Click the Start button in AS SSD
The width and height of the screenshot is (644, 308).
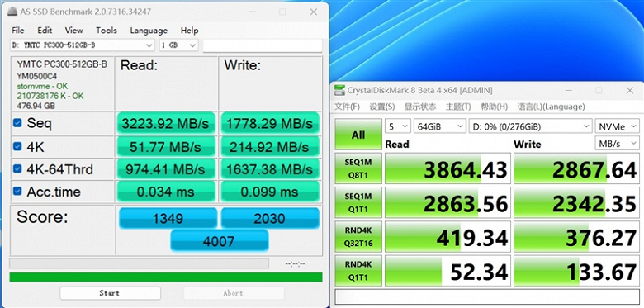110,293
